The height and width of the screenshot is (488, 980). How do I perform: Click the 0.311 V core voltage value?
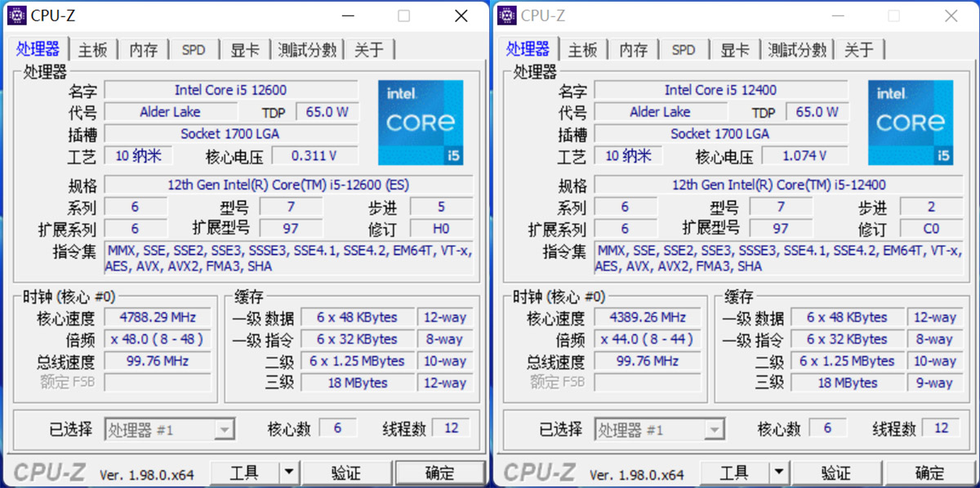tap(314, 155)
